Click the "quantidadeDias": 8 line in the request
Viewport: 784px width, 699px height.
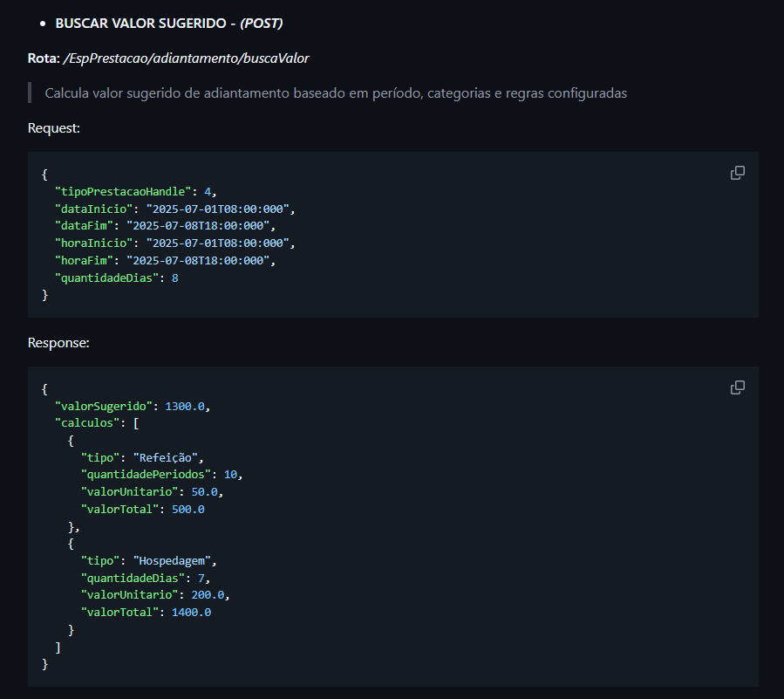[117, 278]
